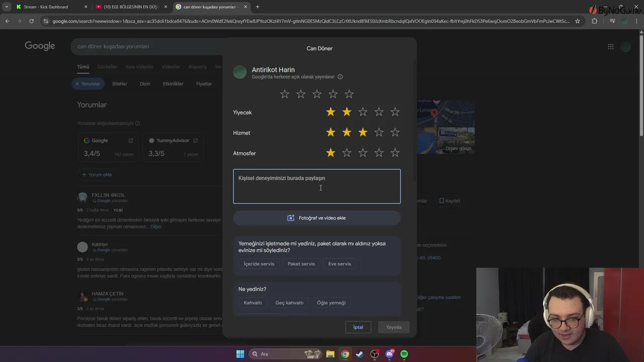
Task: Open the Kısa videolar search tab
Action: coord(139,67)
